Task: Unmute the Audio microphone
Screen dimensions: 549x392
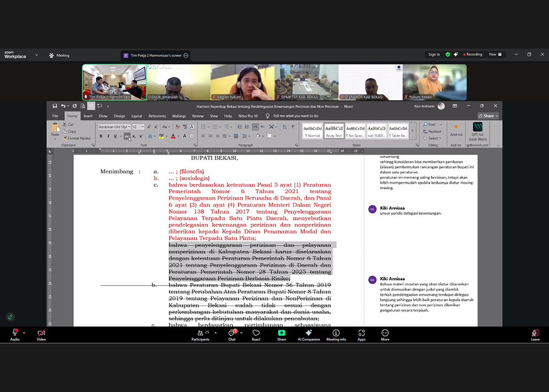Action: click(15, 335)
